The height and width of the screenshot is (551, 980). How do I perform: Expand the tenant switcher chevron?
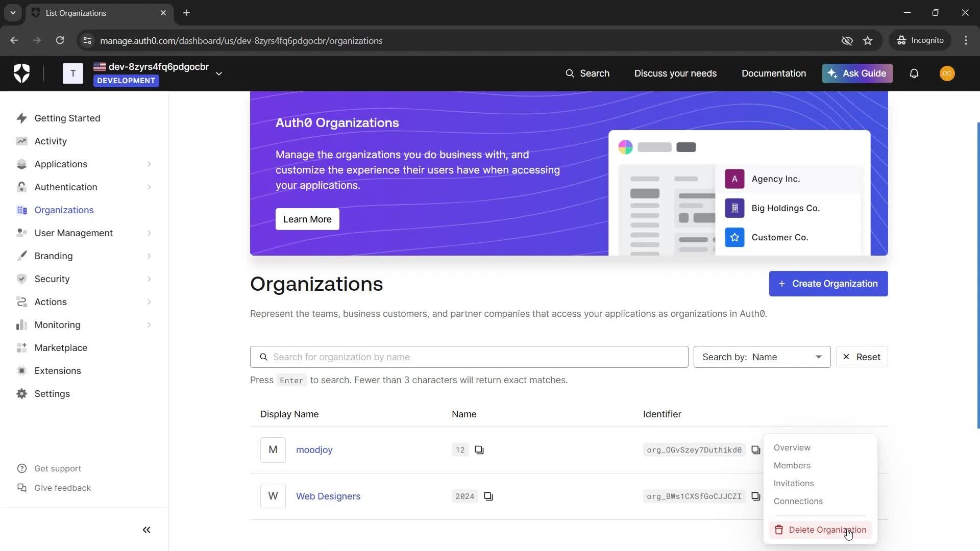point(219,73)
